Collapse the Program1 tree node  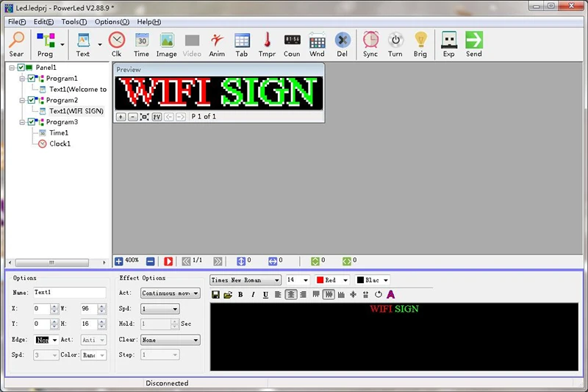point(23,79)
